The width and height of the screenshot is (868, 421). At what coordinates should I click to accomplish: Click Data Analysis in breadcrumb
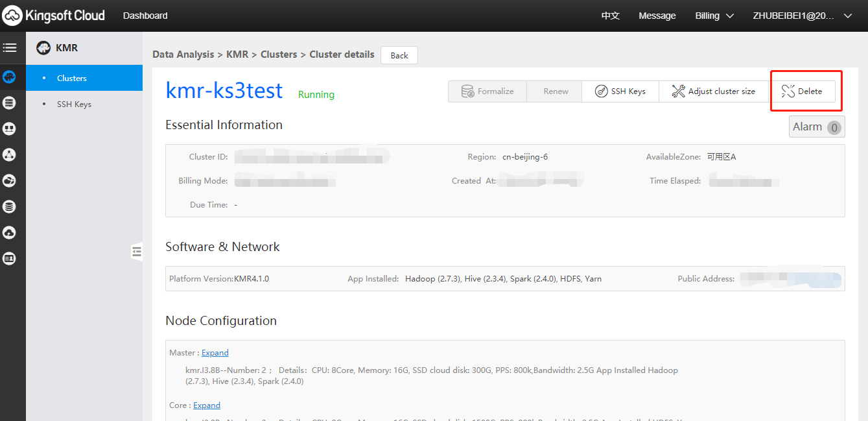[x=183, y=54]
